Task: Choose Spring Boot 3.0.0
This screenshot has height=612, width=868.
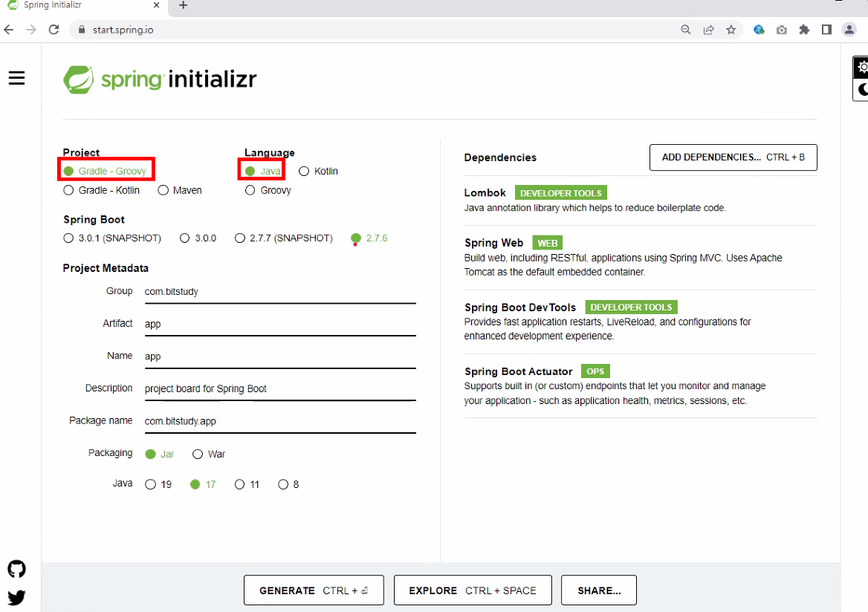Action: [x=198, y=238]
